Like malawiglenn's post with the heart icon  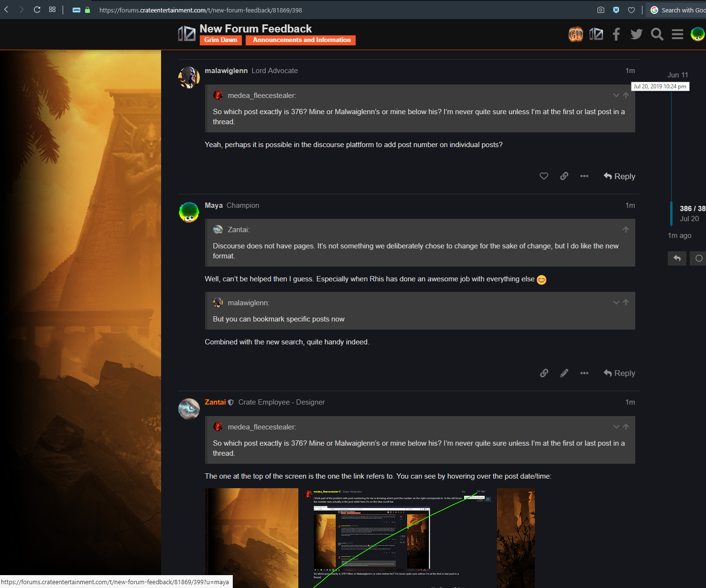pos(543,176)
